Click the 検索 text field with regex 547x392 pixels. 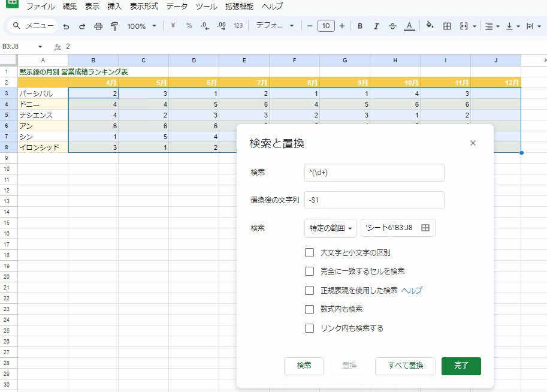[x=374, y=173]
